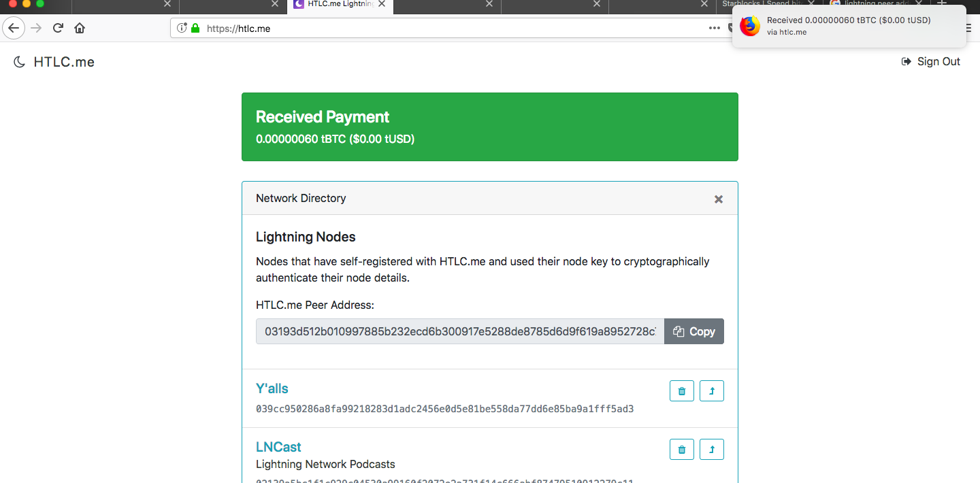Click the Lightning Nodes heading
The width and height of the screenshot is (980, 483).
pyautogui.click(x=306, y=237)
